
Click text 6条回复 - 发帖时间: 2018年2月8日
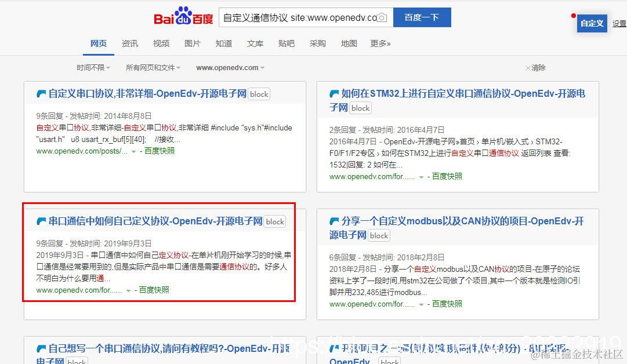pos(387,258)
